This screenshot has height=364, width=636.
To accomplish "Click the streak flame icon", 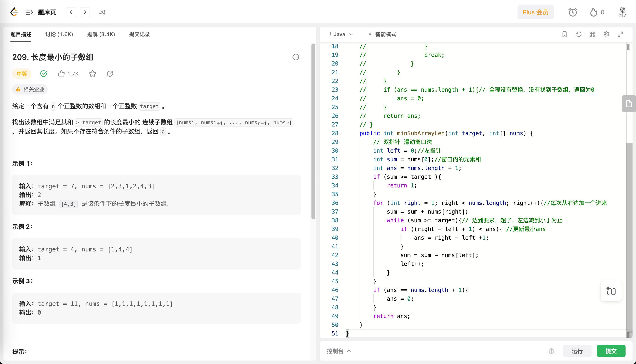I will (x=594, y=12).
